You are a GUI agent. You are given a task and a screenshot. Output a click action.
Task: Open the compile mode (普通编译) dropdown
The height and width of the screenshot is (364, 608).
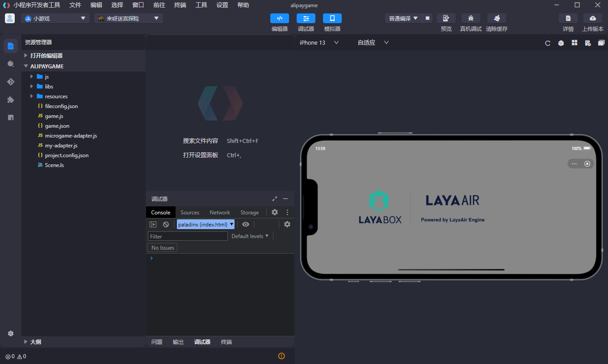403,18
